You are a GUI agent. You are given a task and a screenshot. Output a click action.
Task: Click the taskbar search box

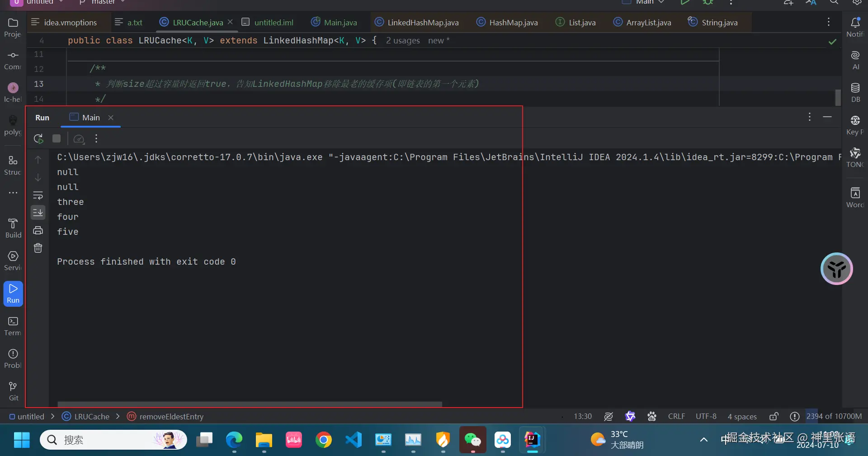113,440
